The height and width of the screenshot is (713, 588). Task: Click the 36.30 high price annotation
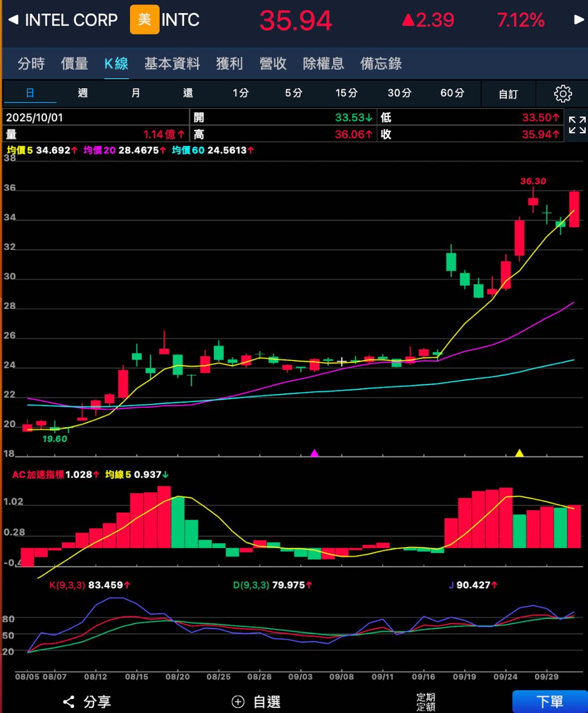(533, 181)
